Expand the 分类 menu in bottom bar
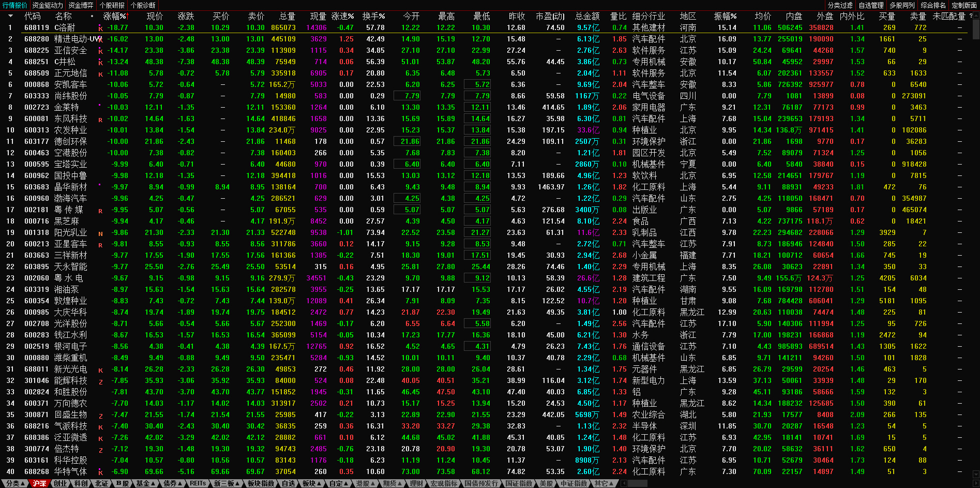 click(x=16, y=483)
